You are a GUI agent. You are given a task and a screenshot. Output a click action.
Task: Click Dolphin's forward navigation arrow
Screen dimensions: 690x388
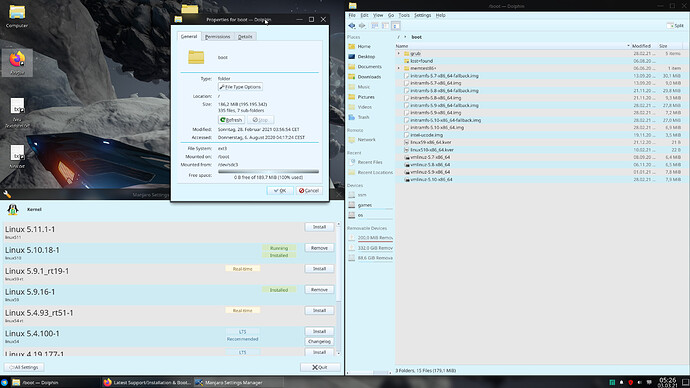pyautogui.click(x=362, y=26)
